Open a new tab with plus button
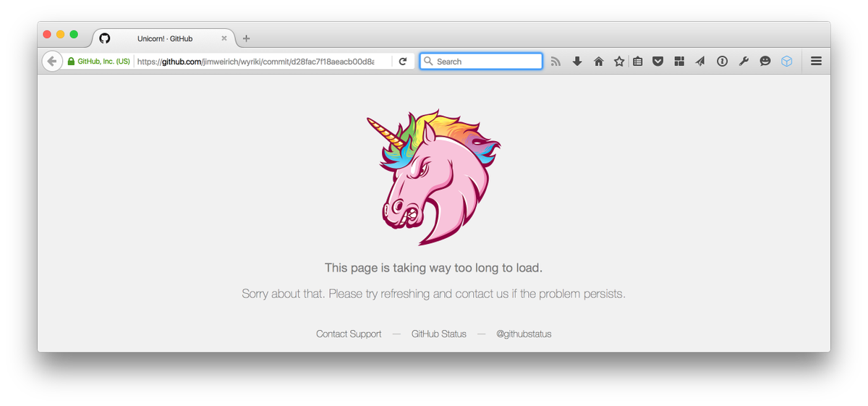 pos(246,38)
